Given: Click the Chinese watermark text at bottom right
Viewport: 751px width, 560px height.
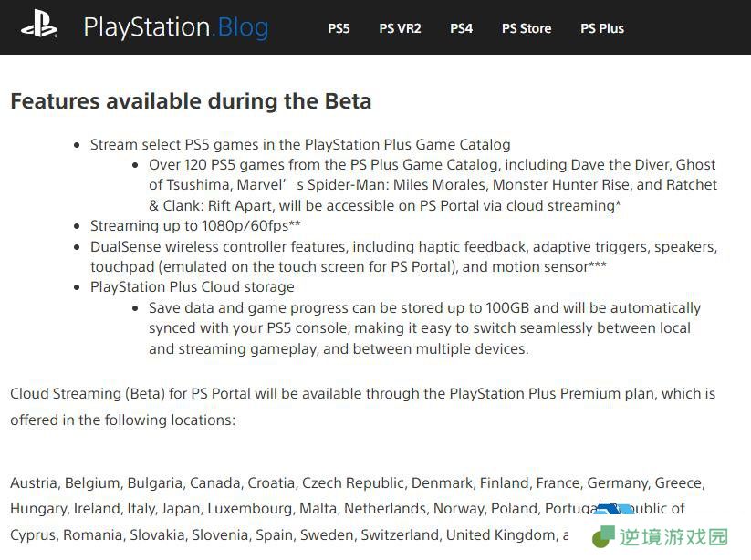Looking at the screenshot, I should click(x=673, y=537).
